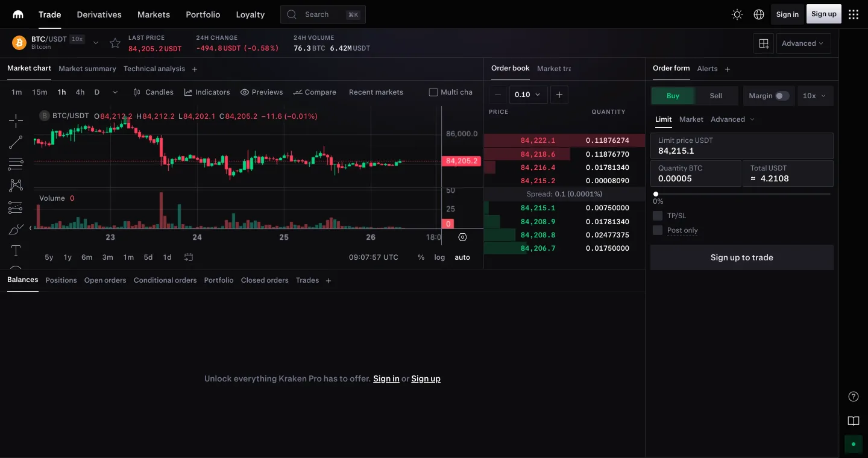Click the Sign up header button
The image size is (868, 458).
[x=824, y=14]
